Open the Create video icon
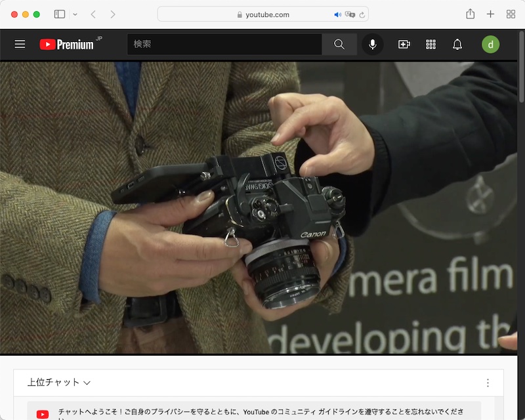The height and width of the screenshot is (420, 525). click(x=403, y=44)
